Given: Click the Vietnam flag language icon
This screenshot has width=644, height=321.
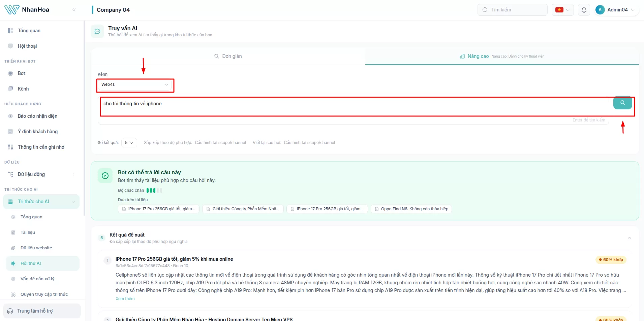Looking at the screenshot, I should pyautogui.click(x=559, y=10).
